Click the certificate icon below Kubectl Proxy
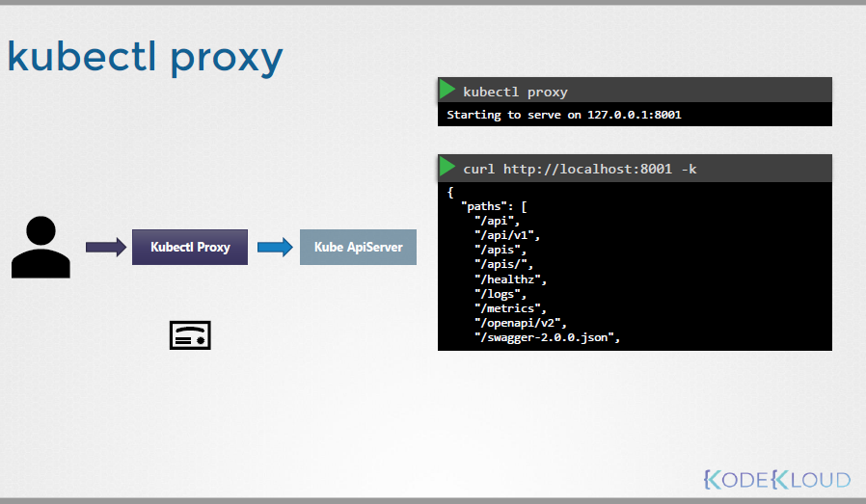The image size is (866, 504). click(190, 335)
